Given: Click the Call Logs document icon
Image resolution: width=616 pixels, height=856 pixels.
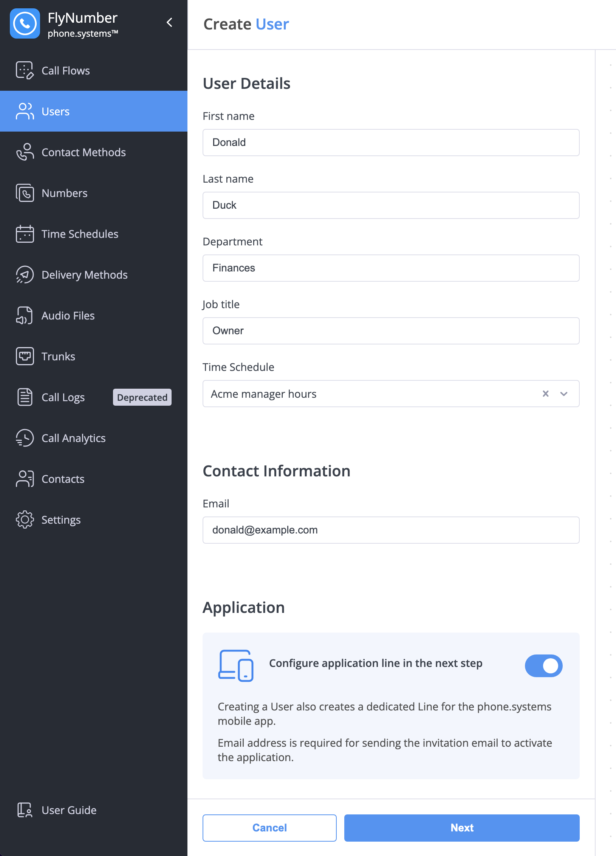Looking at the screenshot, I should (x=25, y=397).
